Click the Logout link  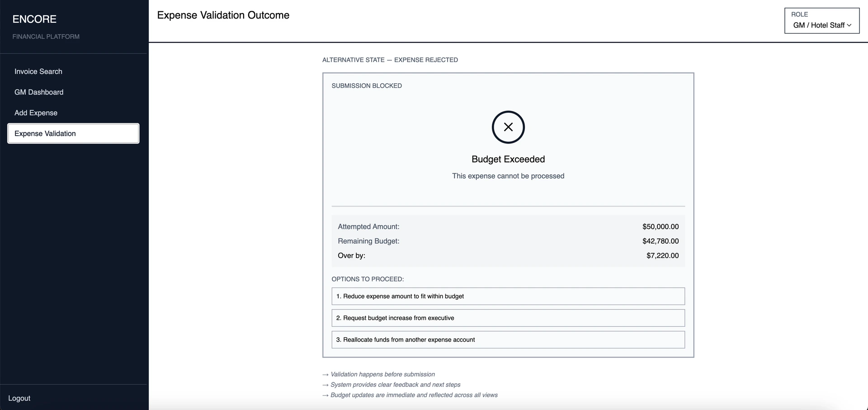click(x=19, y=398)
